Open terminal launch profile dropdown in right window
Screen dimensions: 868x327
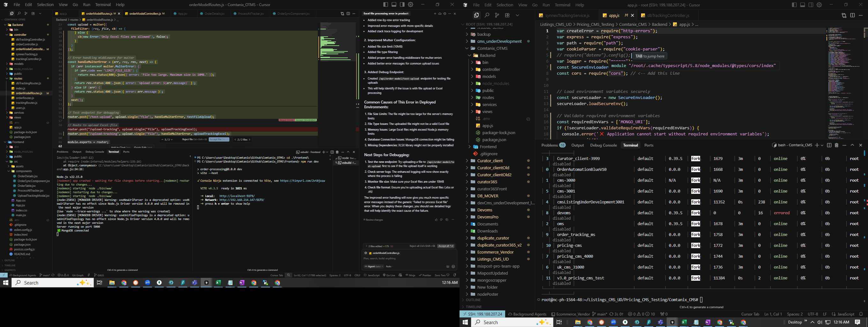pyautogui.click(x=822, y=145)
